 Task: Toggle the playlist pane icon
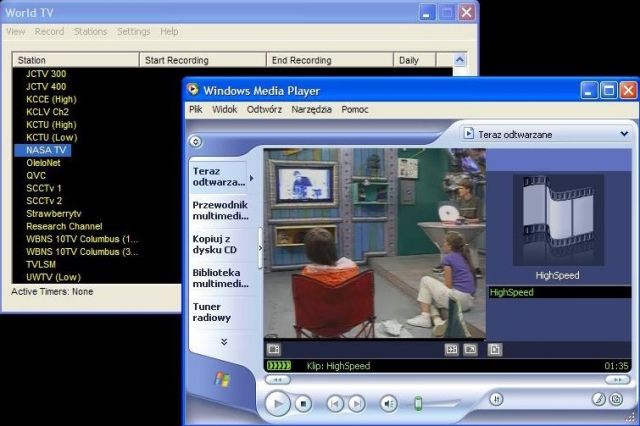tap(495, 349)
